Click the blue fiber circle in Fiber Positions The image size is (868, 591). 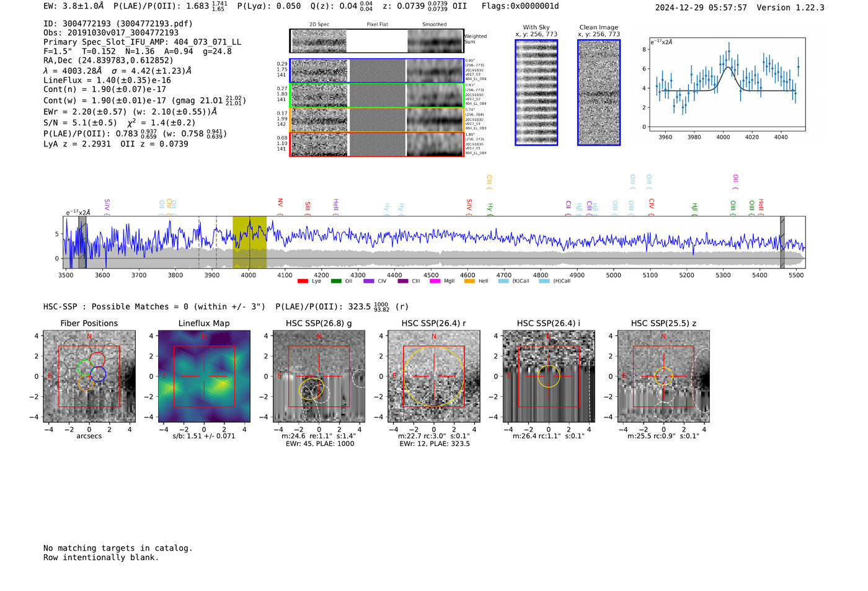point(98,374)
